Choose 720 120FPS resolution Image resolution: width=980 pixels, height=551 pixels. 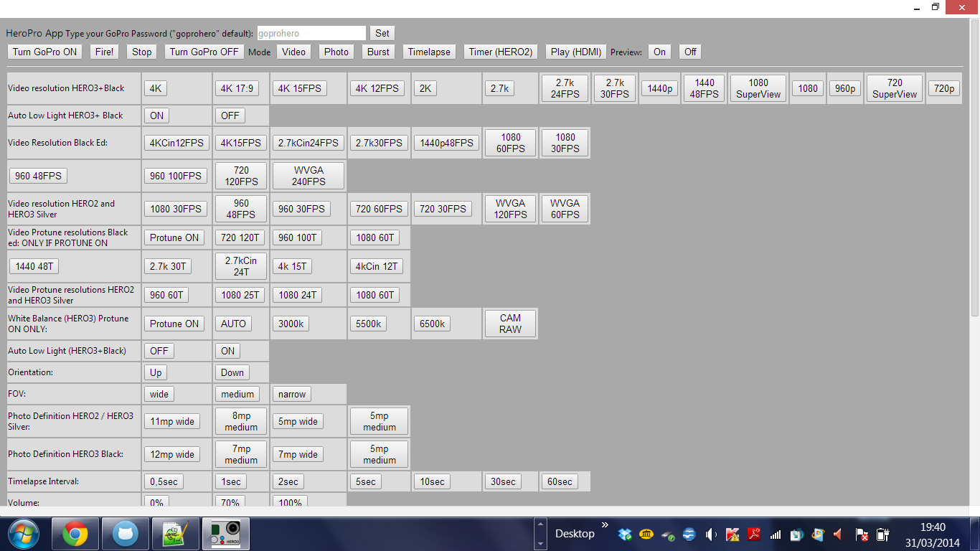point(241,176)
